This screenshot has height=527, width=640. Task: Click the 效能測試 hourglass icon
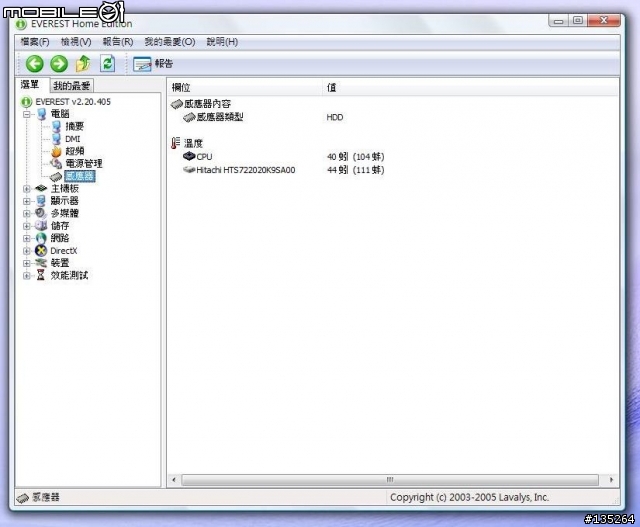click(40, 275)
